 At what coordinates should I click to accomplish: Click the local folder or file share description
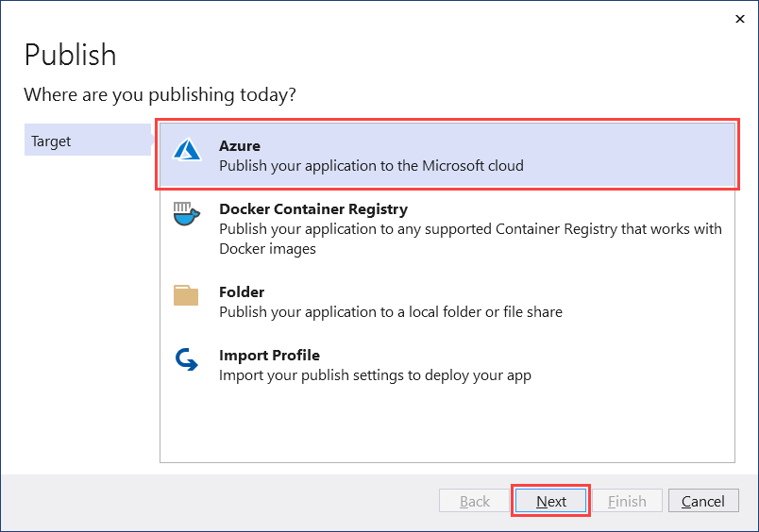point(391,312)
